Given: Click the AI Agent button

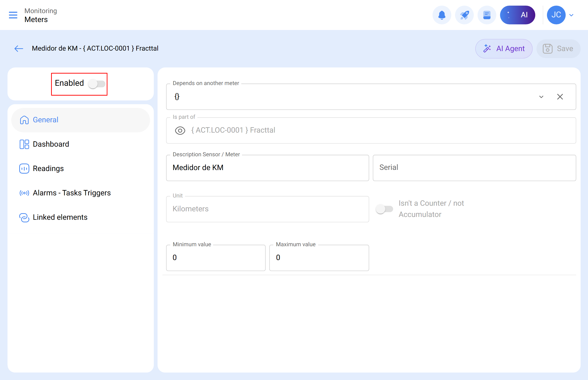Looking at the screenshot, I should point(504,48).
